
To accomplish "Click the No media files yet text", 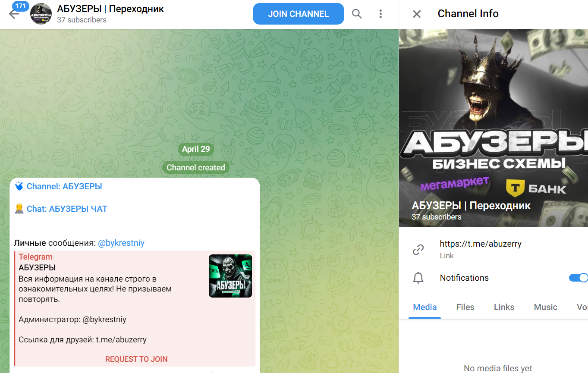I will coord(498,368).
